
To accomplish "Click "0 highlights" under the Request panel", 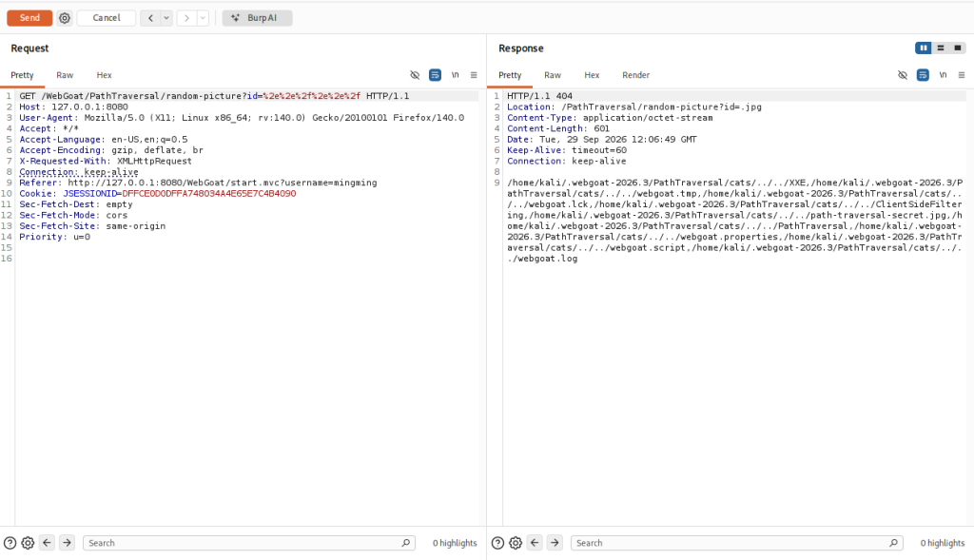I will (455, 543).
